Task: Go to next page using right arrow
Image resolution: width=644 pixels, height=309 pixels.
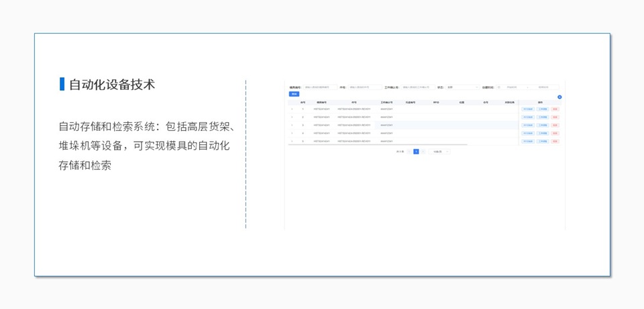Action: click(423, 152)
